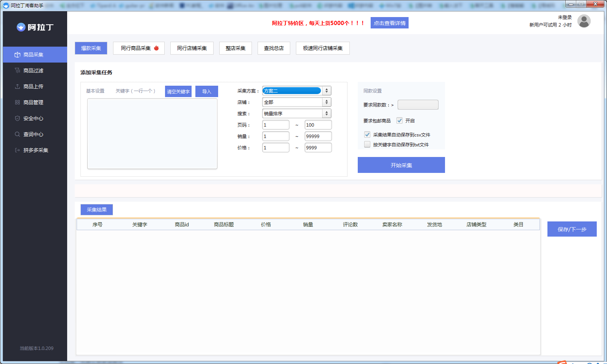Open 查词中心 sidebar item

(35, 134)
